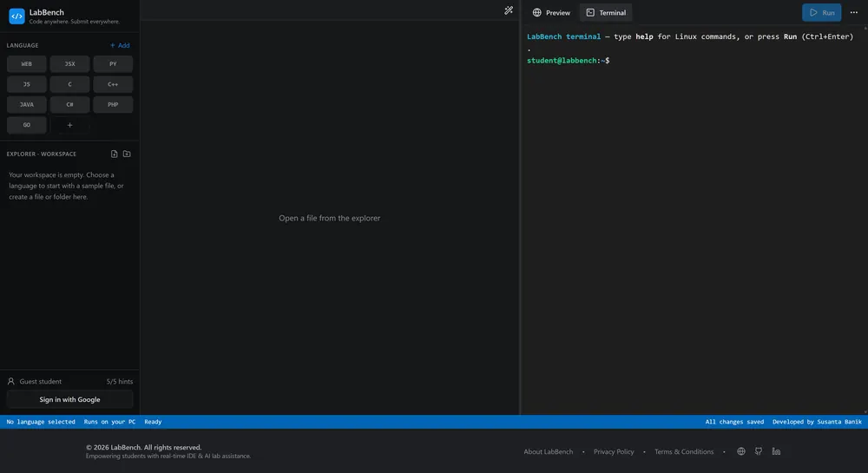Select the GO language
Image resolution: width=868 pixels, height=473 pixels.
(x=27, y=125)
